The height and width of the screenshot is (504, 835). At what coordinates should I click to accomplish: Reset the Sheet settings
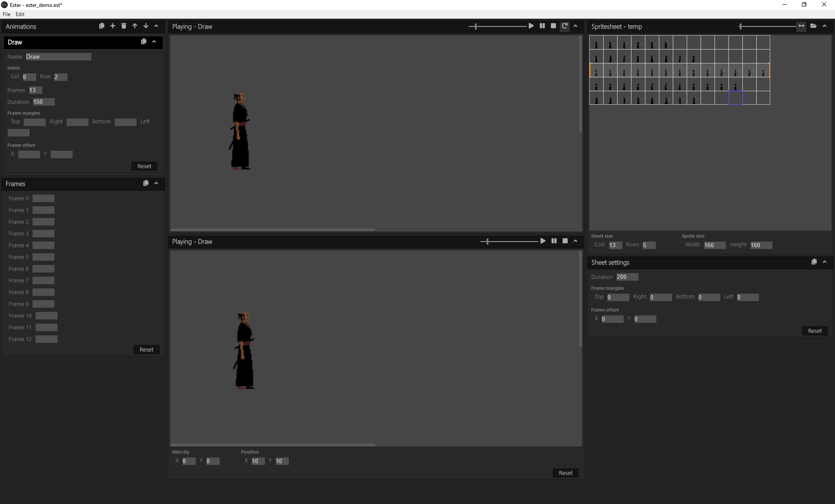815,331
